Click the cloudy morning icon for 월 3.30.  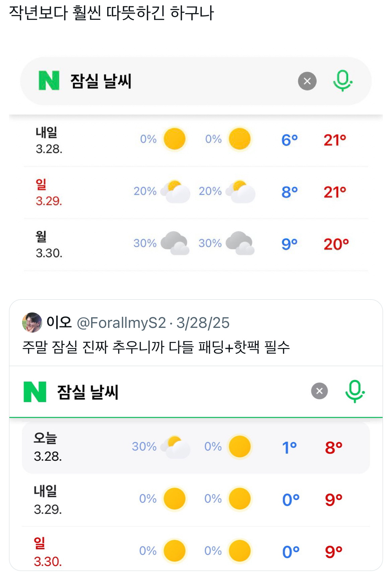tap(175, 243)
